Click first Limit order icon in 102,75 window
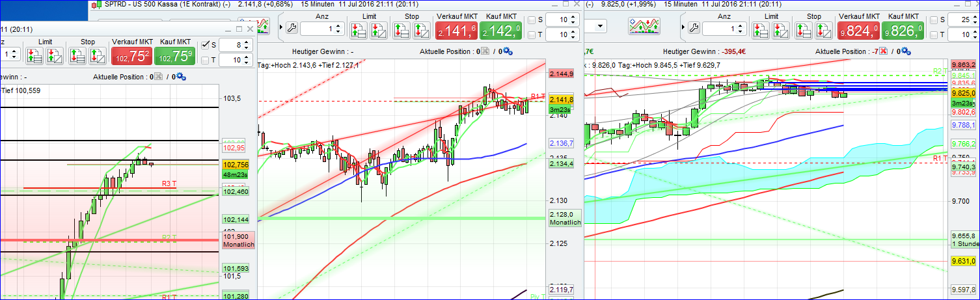The image size is (980, 300). click(x=34, y=55)
